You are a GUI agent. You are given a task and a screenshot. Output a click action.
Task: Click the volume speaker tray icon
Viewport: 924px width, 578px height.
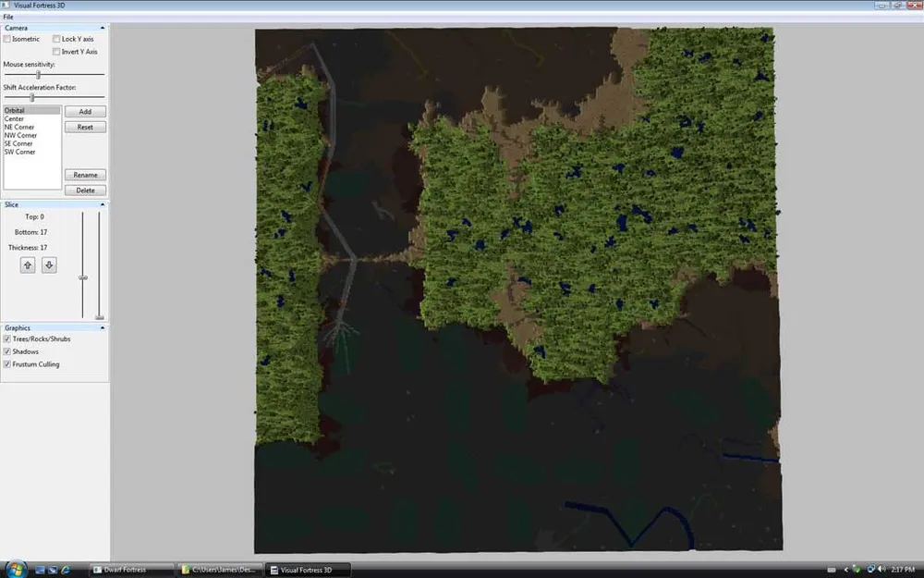(881, 569)
